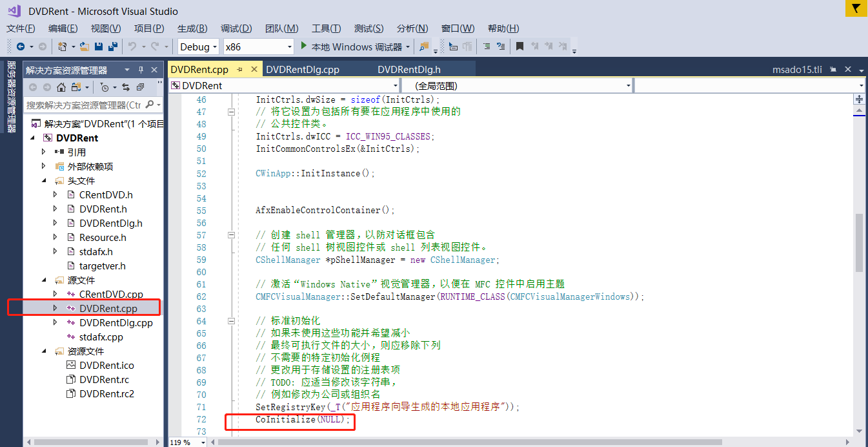Collapse the comment block at line 47
Viewport: 868px width, 447px height.
tap(232, 112)
